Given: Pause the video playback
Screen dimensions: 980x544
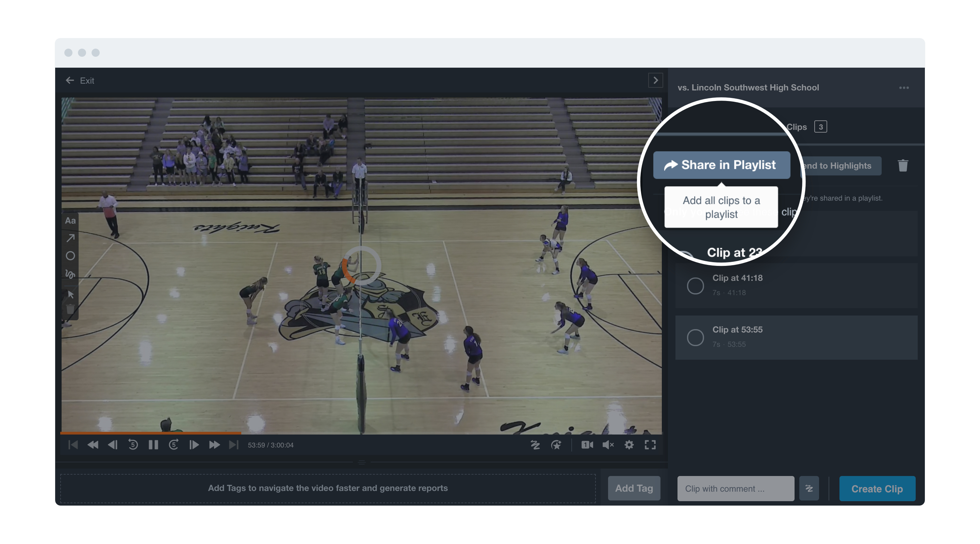Looking at the screenshot, I should tap(153, 445).
